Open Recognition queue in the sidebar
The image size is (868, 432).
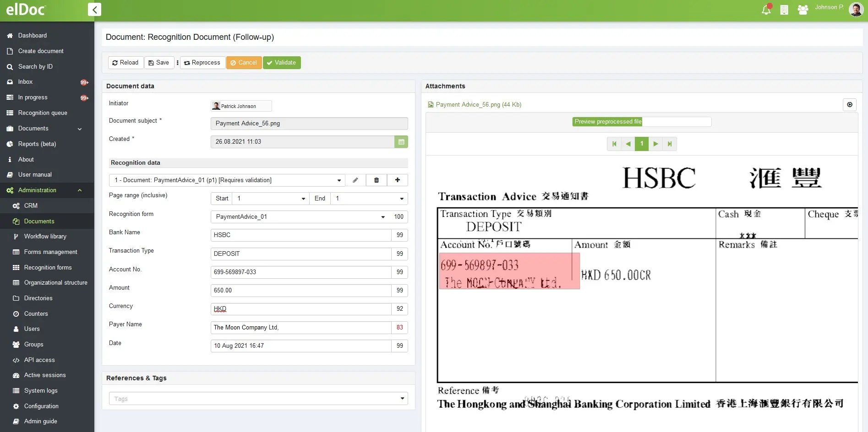click(43, 113)
